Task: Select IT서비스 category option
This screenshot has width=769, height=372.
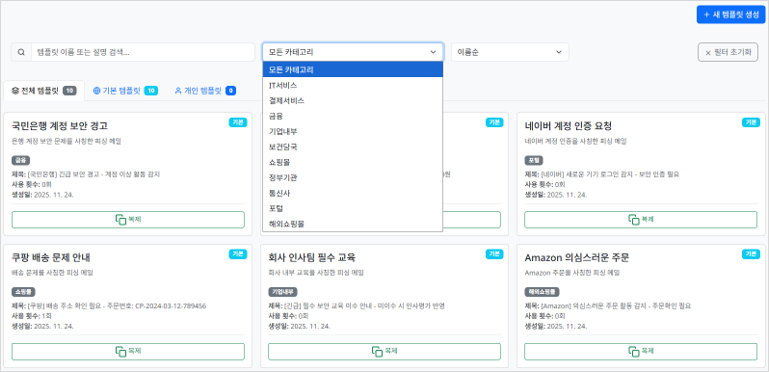Action: pyautogui.click(x=353, y=85)
